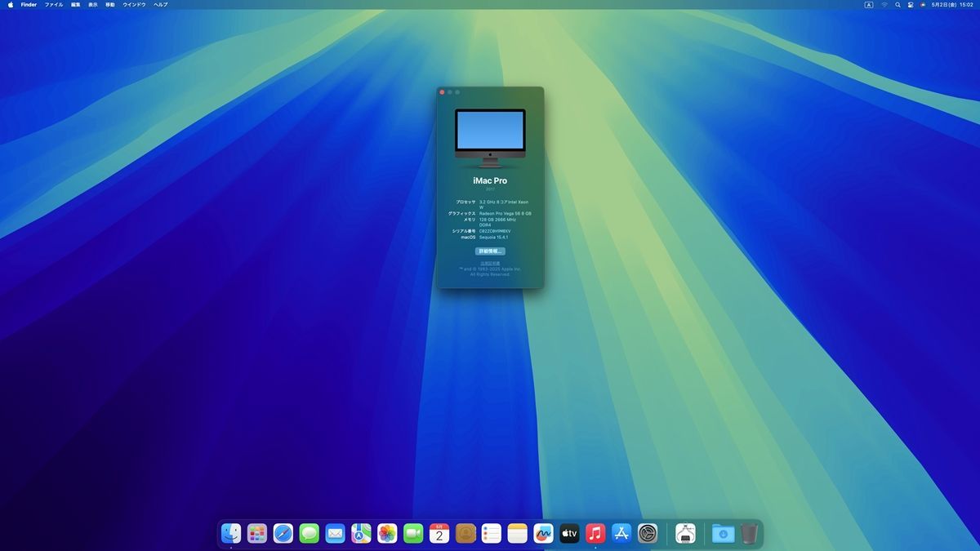Open the Finder application menu
Image resolution: width=980 pixels, height=551 pixels.
29,5
